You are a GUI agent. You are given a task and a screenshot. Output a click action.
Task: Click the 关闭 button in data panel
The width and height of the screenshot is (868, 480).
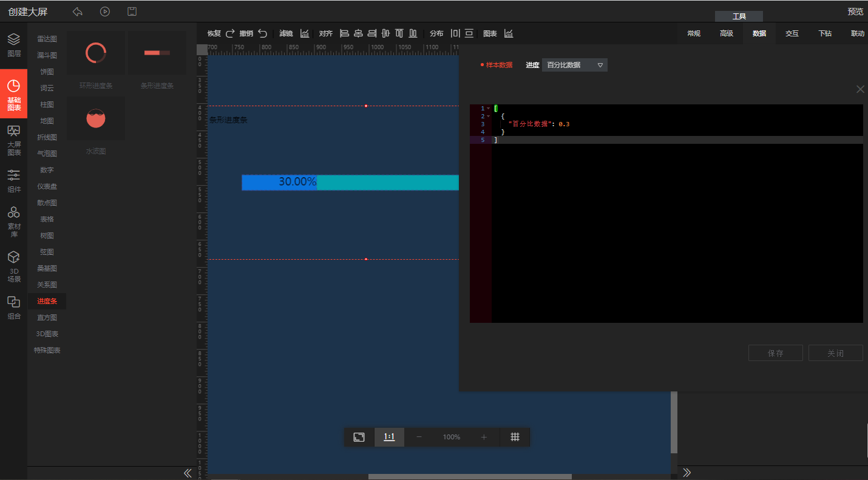click(836, 353)
